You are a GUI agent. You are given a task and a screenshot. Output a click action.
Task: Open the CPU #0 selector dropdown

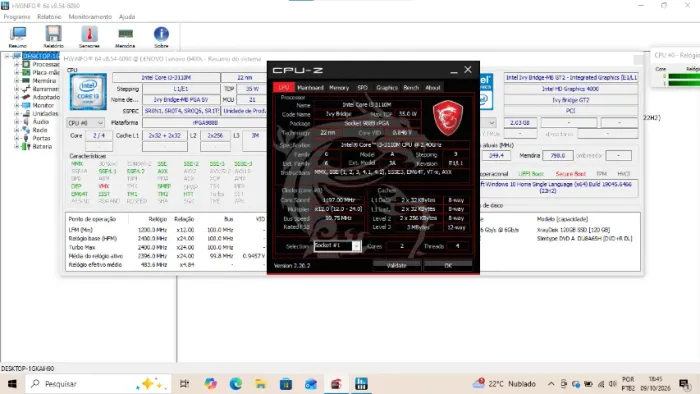pos(85,123)
